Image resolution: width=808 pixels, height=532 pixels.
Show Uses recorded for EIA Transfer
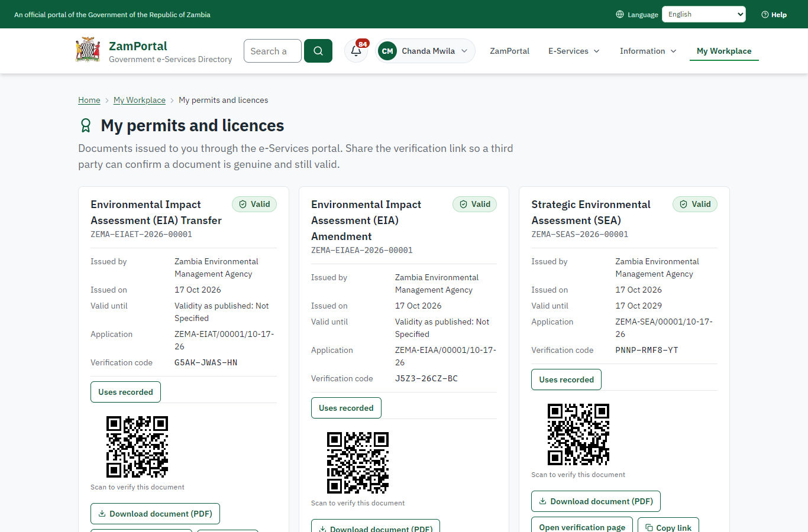(125, 392)
